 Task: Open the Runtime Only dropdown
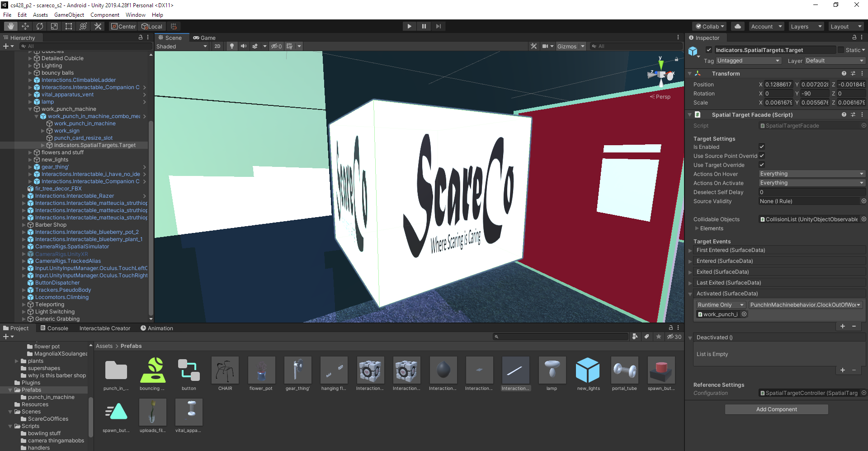click(x=721, y=305)
